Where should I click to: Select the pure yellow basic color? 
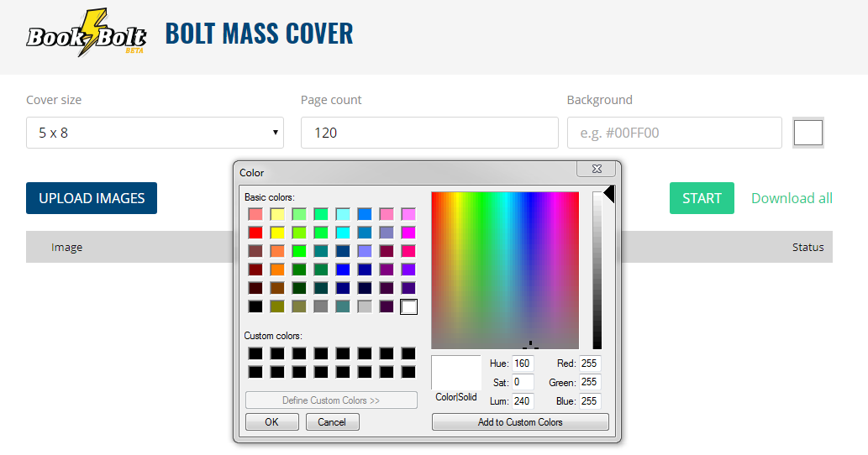coord(277,233)
